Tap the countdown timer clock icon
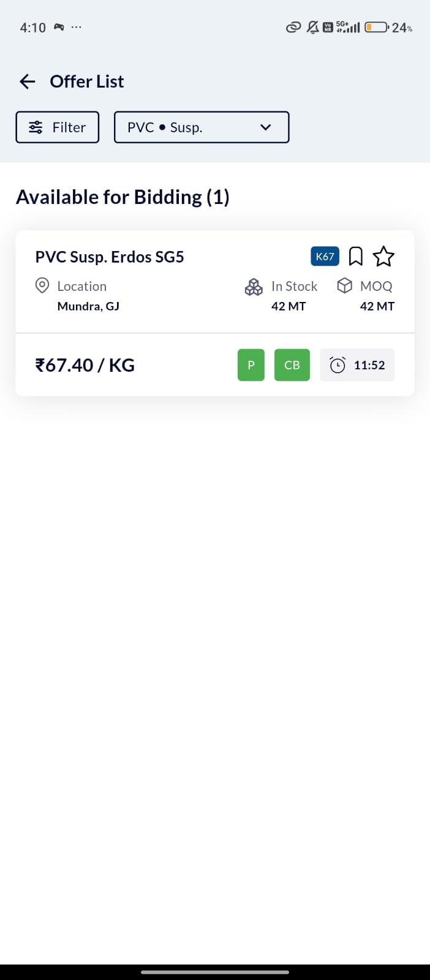Image resolution: width=430 pixels, height=980 pixels. click(x=338, y=364)
